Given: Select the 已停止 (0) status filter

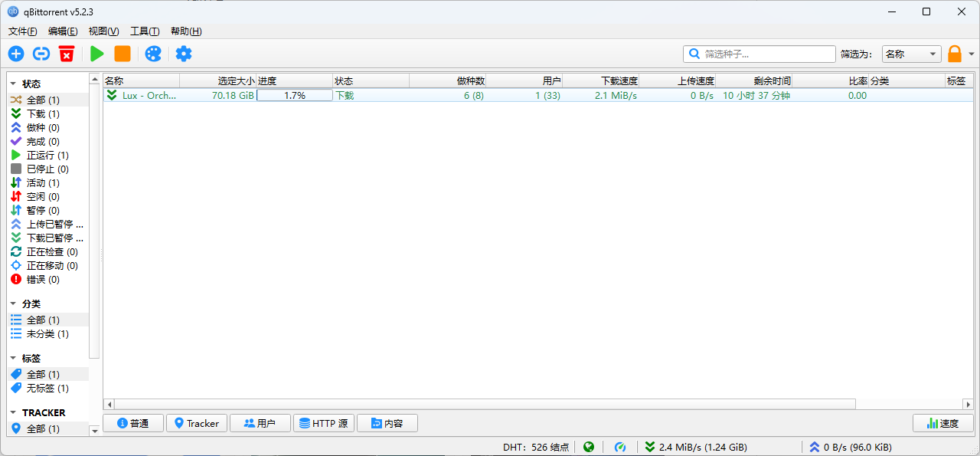Looking at the screenshot, I should tap(48, 169).
